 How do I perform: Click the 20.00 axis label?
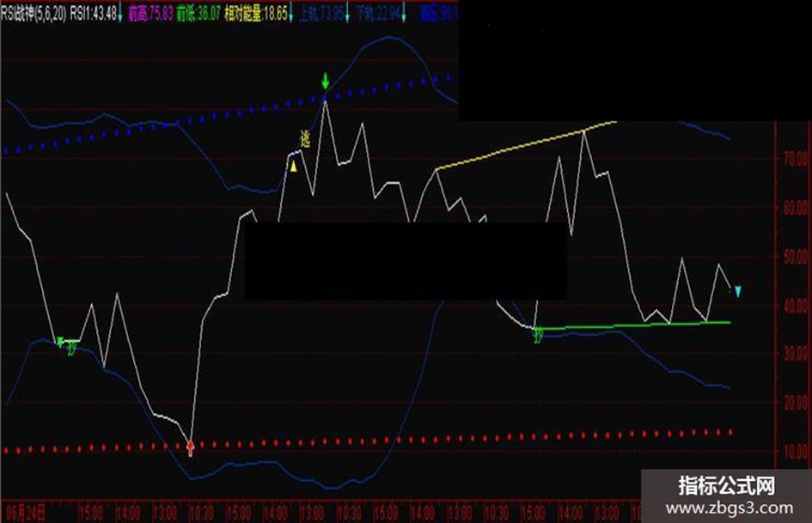795,403
